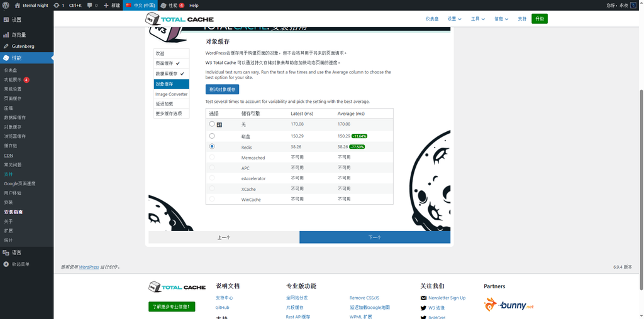Viewport: 644px width, 319px height.
Task: Open 安装指南 in performance submenu
Action: point(13,212)
